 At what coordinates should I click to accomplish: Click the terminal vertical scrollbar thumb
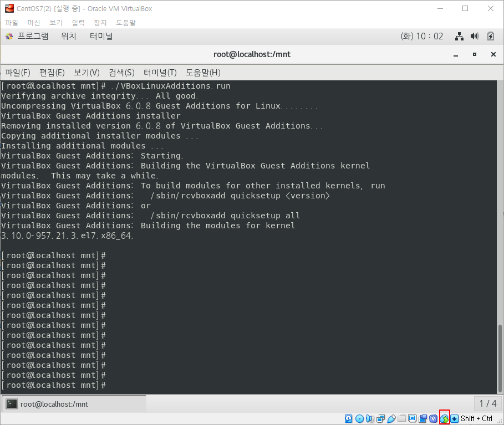click(500, 359)
